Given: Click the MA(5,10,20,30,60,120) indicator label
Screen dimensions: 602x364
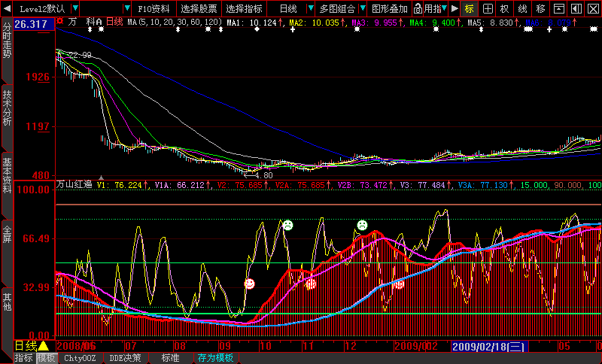Looking at the screenshot, I should [175, 23].
